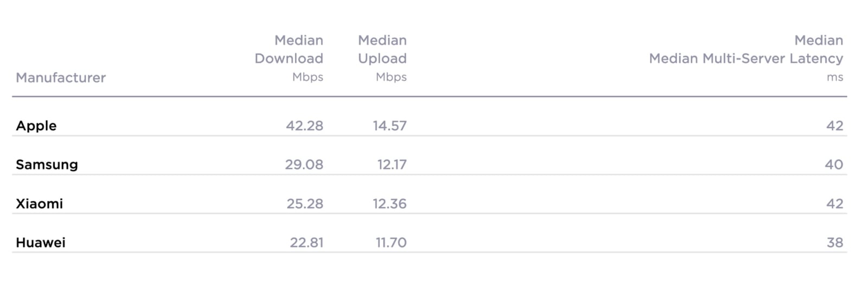
Task: Click the Median Upload column header
Action: pos(382,49)
